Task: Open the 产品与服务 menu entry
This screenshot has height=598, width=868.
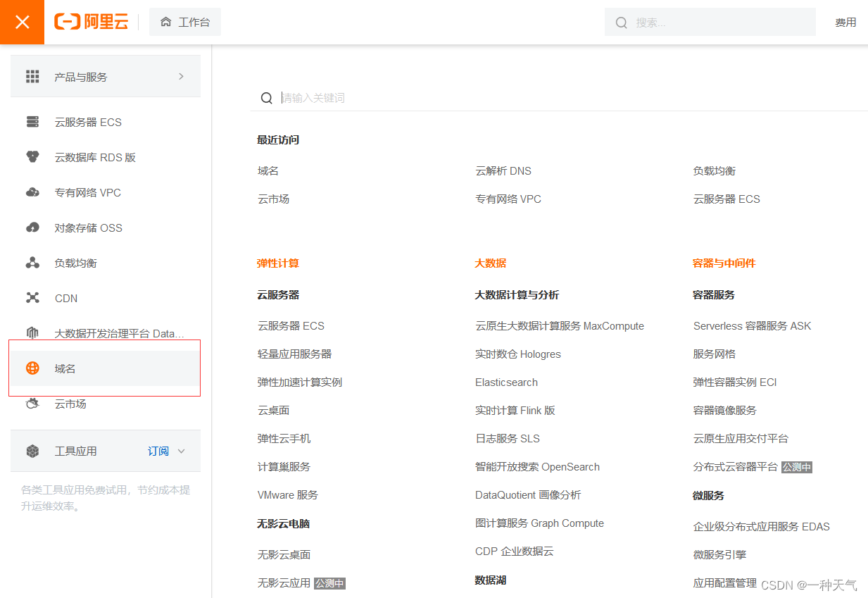Action: (x=106, y=76)
